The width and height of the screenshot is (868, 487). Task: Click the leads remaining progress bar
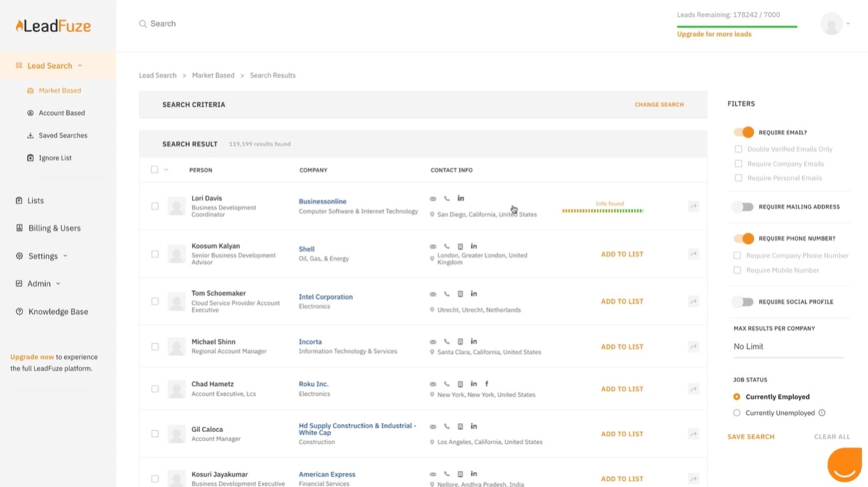[x=737, y=26]
